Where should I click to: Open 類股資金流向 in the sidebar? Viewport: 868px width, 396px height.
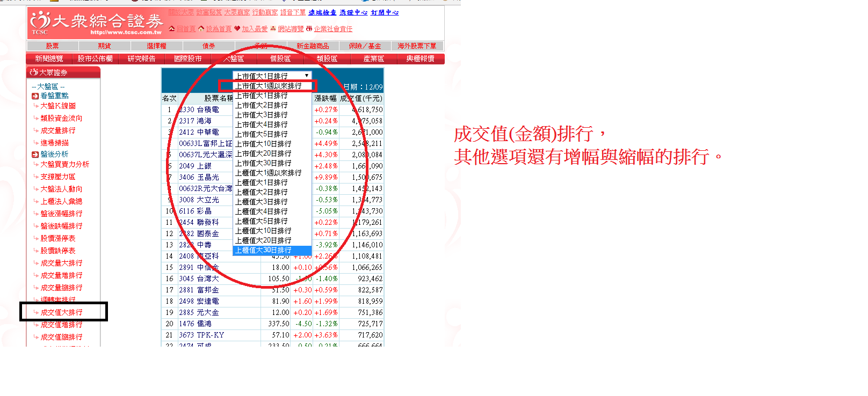pyautogui.click(x=62, y=118)
